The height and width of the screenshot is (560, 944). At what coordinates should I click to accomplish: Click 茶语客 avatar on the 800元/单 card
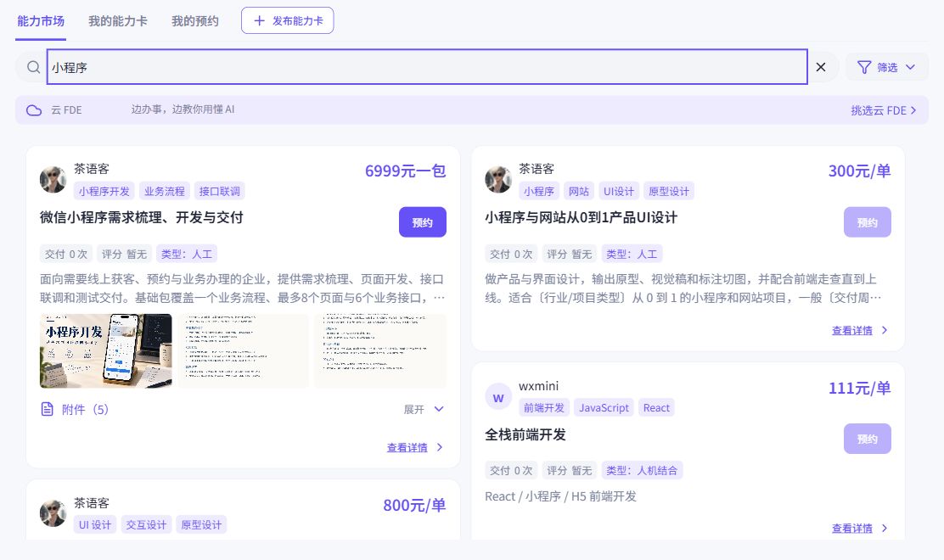point(53,513)
